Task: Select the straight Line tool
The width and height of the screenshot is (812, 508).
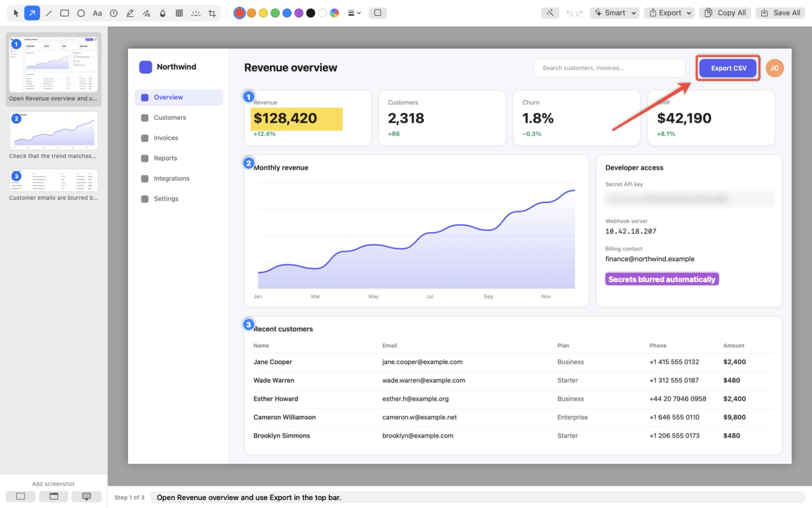Action: click(x=48, y=13)
